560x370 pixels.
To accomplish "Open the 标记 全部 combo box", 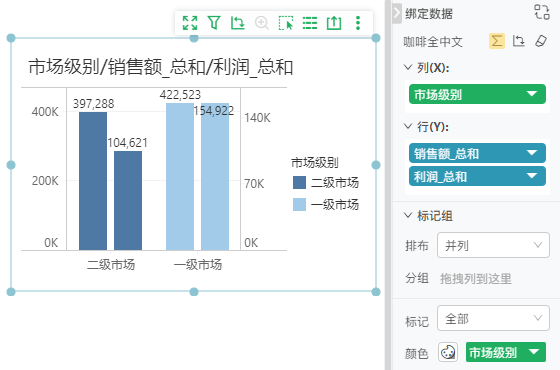I will 493,318.
